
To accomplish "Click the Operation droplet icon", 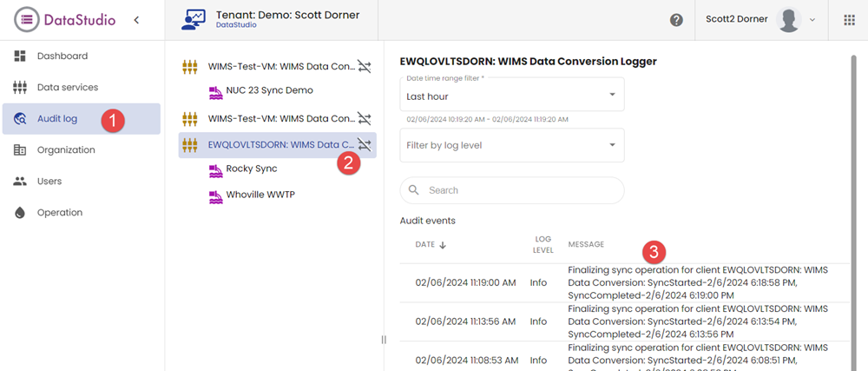I will coord(20,213).
